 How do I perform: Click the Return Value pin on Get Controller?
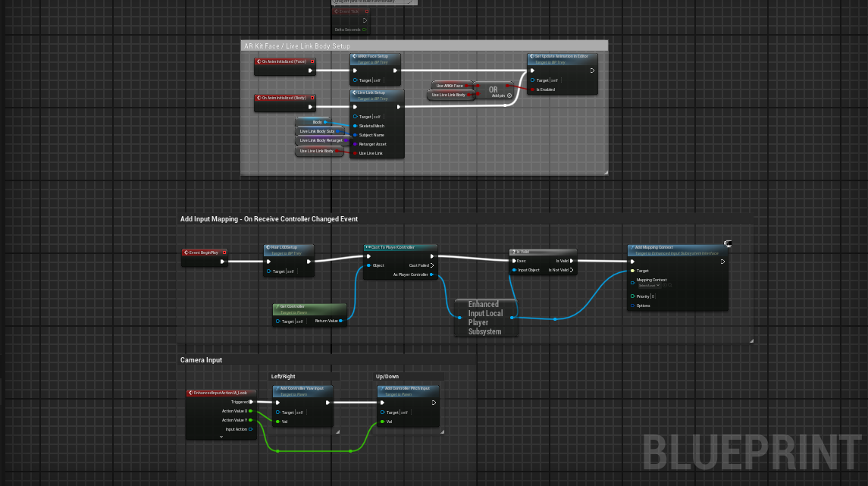pos(341,321)
